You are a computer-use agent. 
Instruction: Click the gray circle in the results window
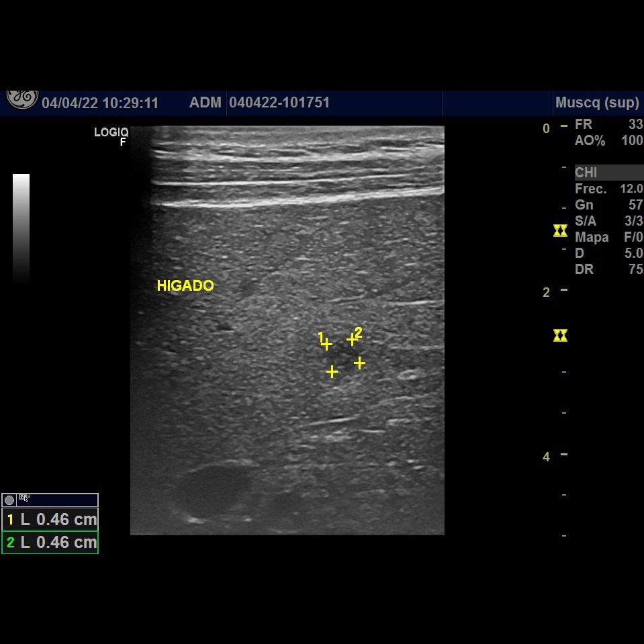9,500
